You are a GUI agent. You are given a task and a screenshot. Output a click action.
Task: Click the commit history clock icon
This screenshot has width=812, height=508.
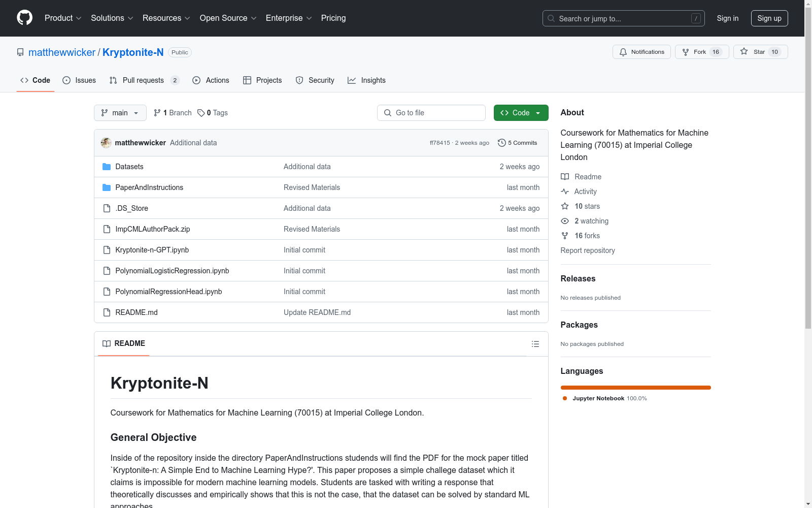tap(501, 143)
